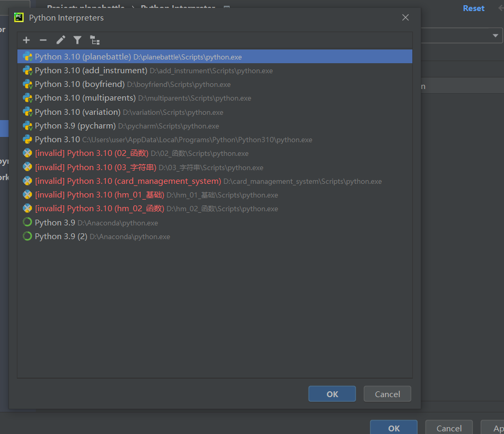The image size is (504, 434).
Task: Click the system Python 3.10 icon
Action: [27, 140]
